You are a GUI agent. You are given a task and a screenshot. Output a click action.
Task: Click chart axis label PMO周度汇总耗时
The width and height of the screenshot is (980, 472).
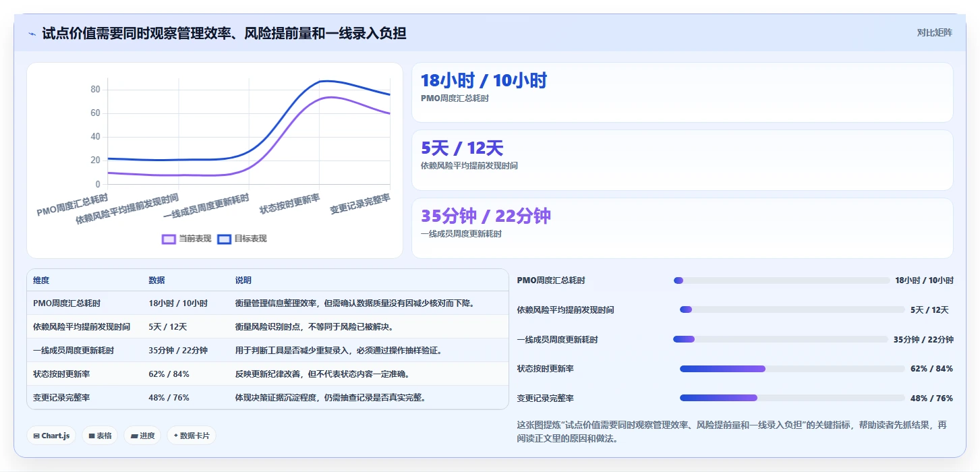pos(72,205)
